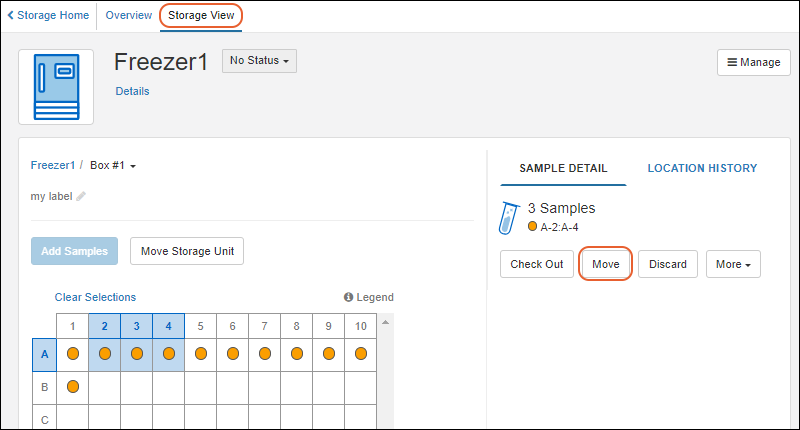
Task: Select the sample in cell A-1
Action: coord(72,353)
